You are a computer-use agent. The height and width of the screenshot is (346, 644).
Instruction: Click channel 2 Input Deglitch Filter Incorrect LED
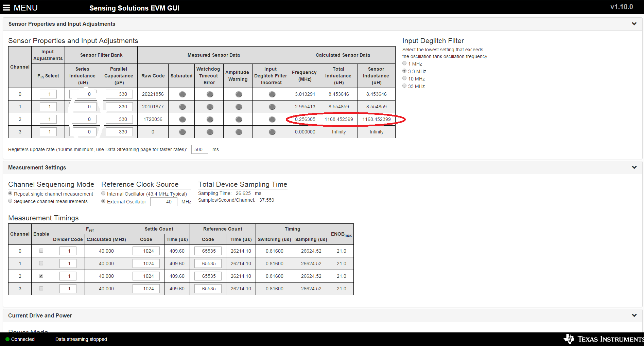pyautogui.click(x=272, y=120)
